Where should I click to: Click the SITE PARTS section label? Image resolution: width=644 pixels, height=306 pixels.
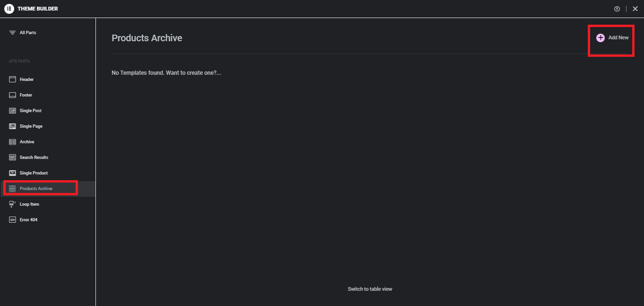pyautogui.click(x=19, y=61)
